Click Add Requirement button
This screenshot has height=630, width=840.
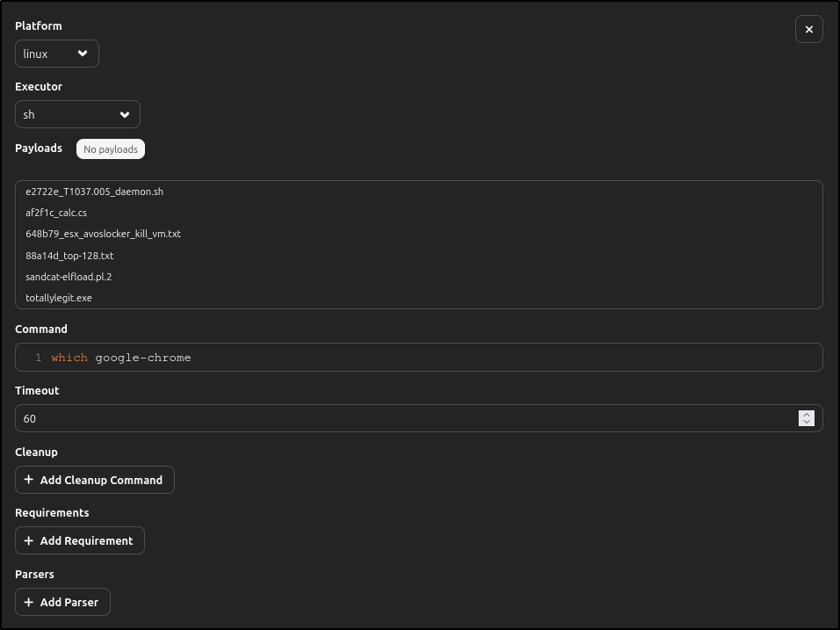point(80,540)
